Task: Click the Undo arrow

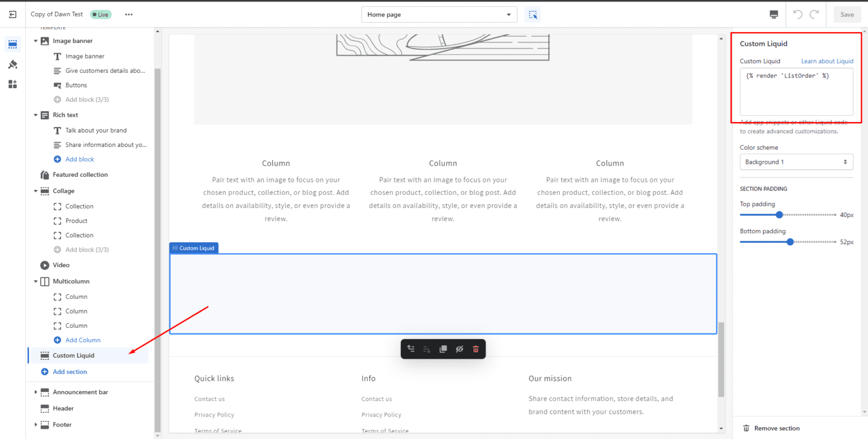Action: (797, 15)
